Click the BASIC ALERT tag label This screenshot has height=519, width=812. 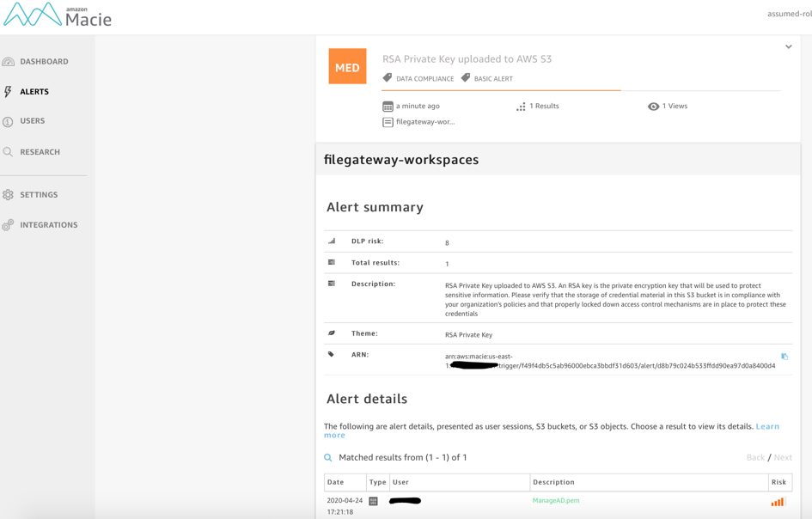coord(493,79)
